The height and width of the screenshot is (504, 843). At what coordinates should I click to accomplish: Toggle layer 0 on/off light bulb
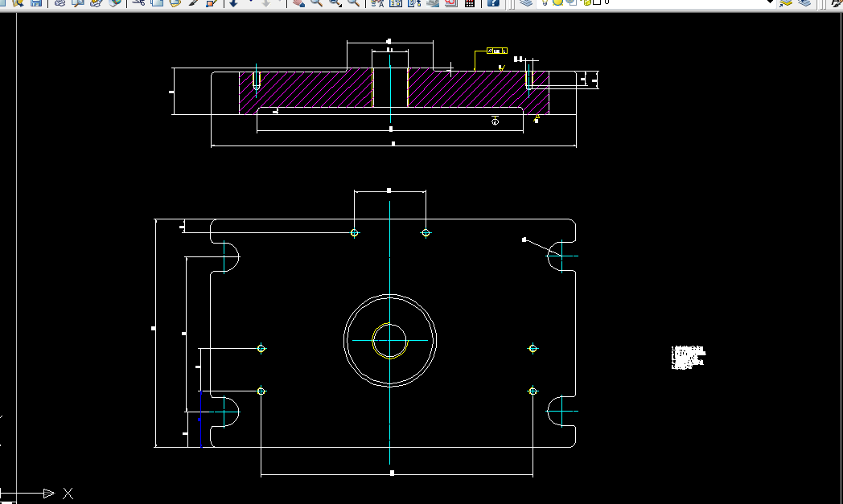[x=545, y=2]
